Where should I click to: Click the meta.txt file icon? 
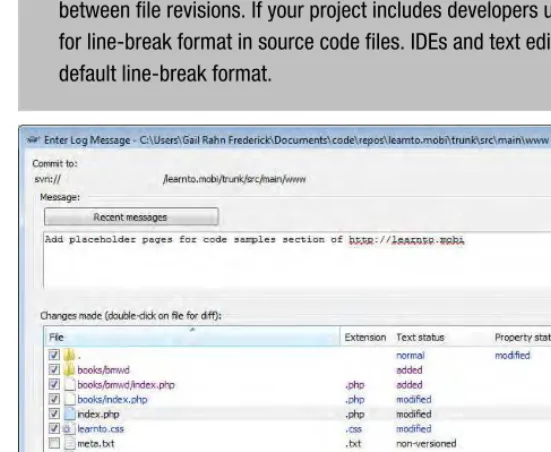coord(70,444)
